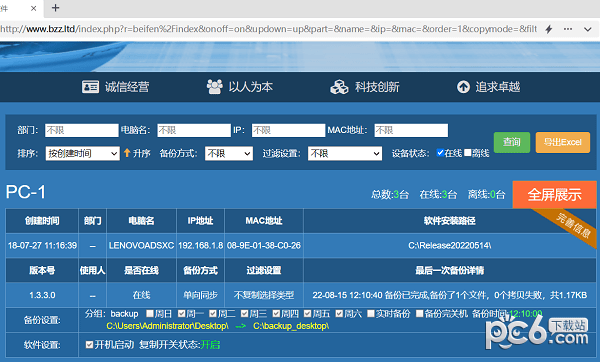
Task: Click the 最后一次备份详情 column header
Action: point(450,271)
